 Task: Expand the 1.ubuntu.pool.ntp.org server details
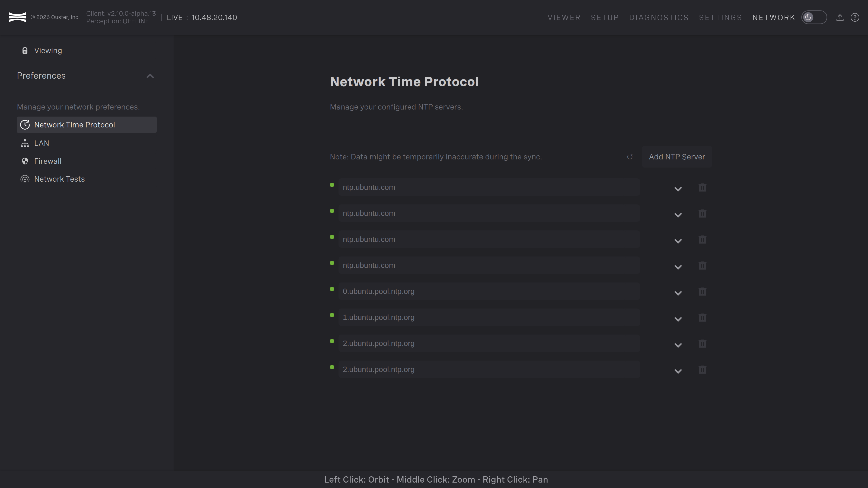tap(678, 319)
